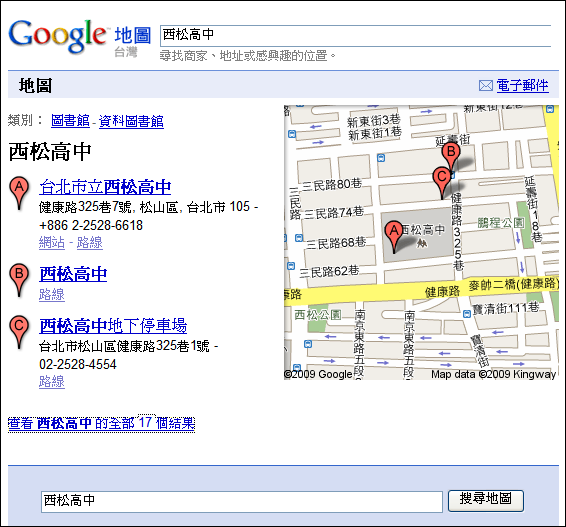Click pin C on the map
Viewport: 566px width, 527px height.
pyautogui.click(x=442, y=182)
